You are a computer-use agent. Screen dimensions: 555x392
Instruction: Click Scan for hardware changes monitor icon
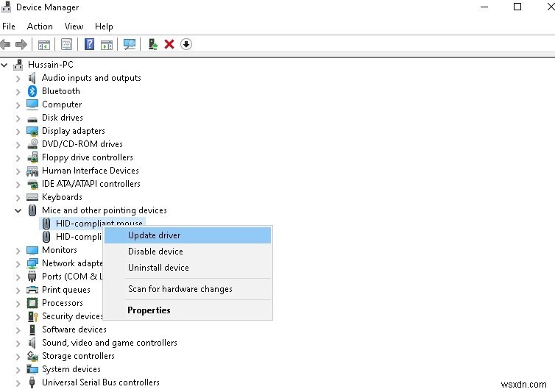click(x=130, y=44)
